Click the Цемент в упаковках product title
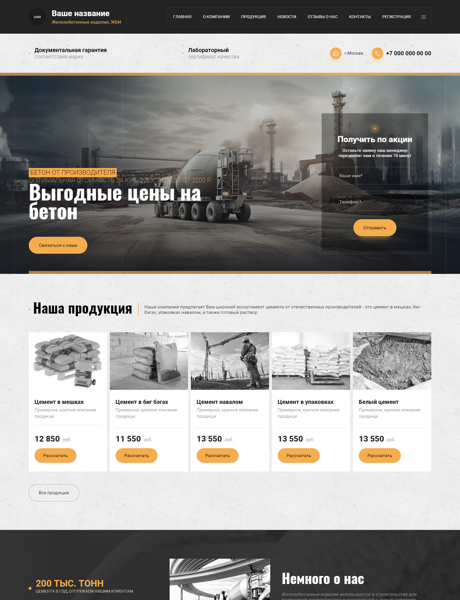The height and width of the screenshot is (600, 460). 305,402
